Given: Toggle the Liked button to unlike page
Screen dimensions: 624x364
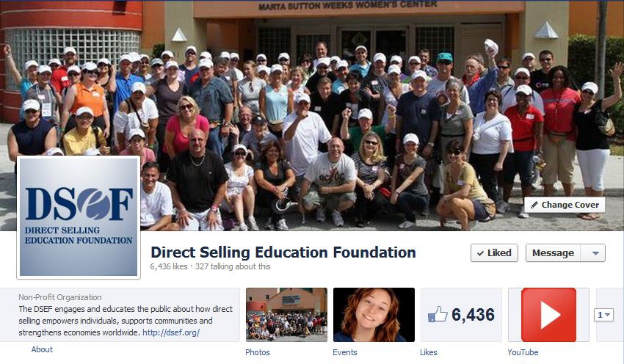Looking at the screenshot, I should [494, 253].
